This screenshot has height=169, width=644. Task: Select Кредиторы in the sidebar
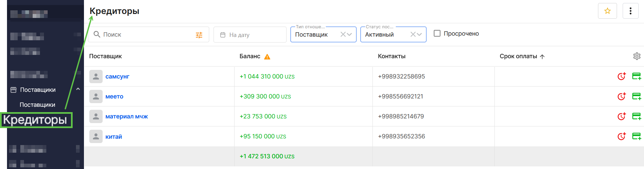coord(35,120)
